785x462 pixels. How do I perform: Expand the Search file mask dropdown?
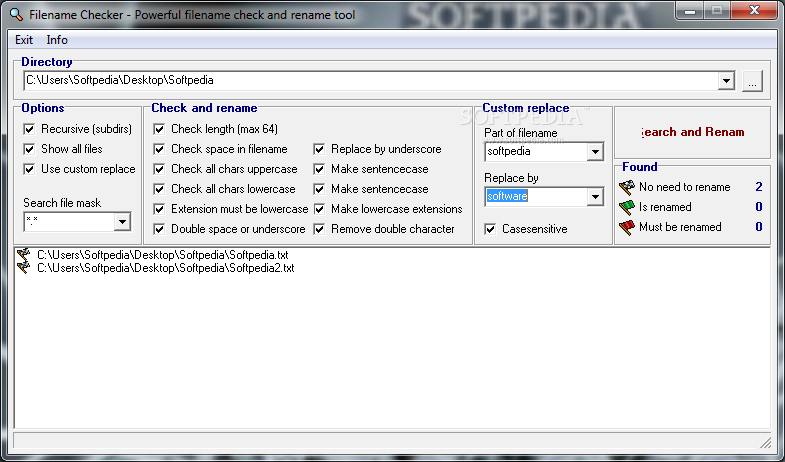[x=122, y=222]
